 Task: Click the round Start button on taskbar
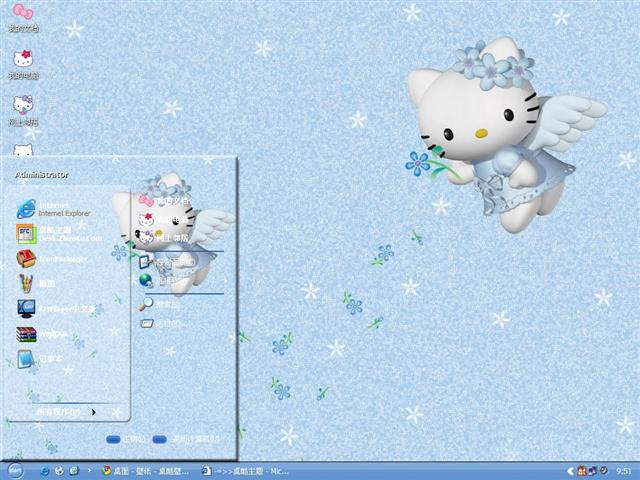tap(15, 471)
